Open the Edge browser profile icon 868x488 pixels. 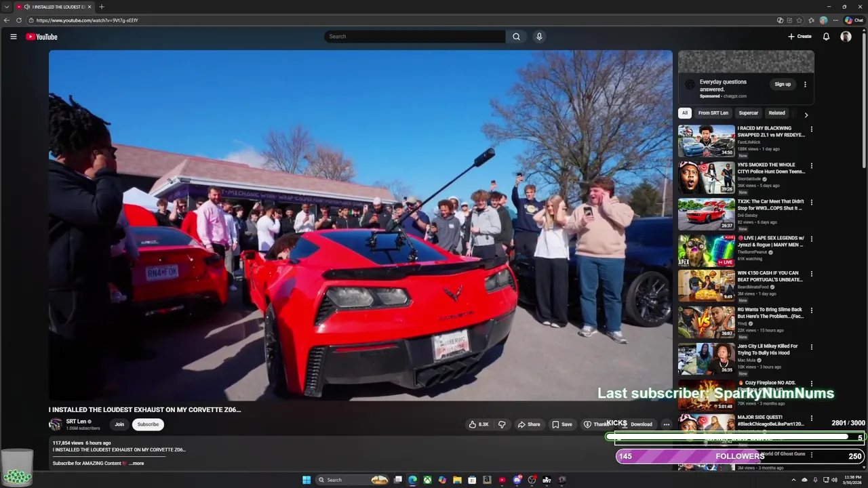[x=823, y=20]
